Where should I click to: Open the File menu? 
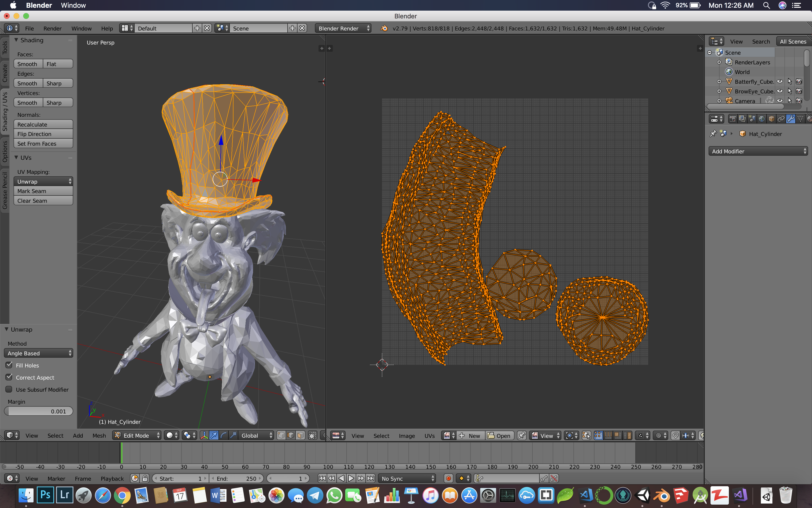point(29,28)
